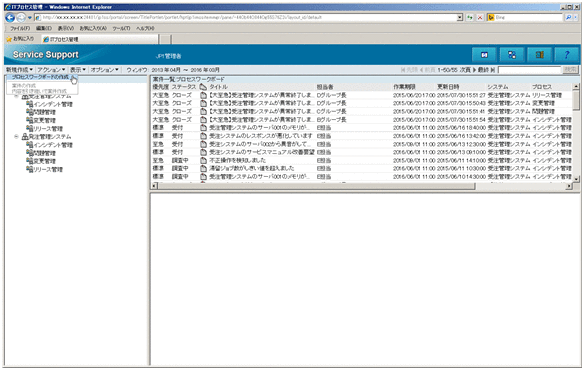585x371 pixels.
Task: Open the 表示 dropdown in the app toolbar
Action: 78,70
